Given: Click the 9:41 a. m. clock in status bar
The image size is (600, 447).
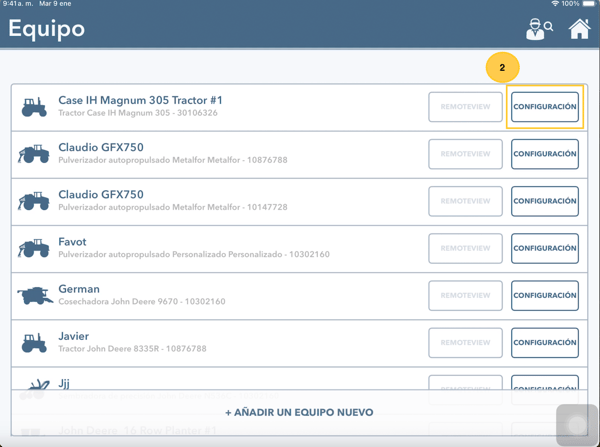Looking at the screenshot, I should pyautogui.click(x=18, y=3).
